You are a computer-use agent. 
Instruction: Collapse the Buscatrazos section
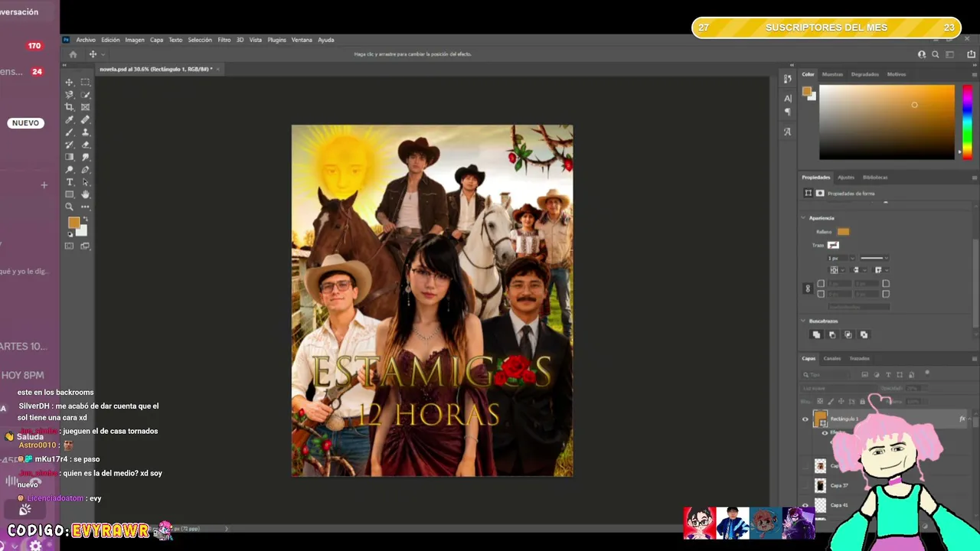pos(803,321)
